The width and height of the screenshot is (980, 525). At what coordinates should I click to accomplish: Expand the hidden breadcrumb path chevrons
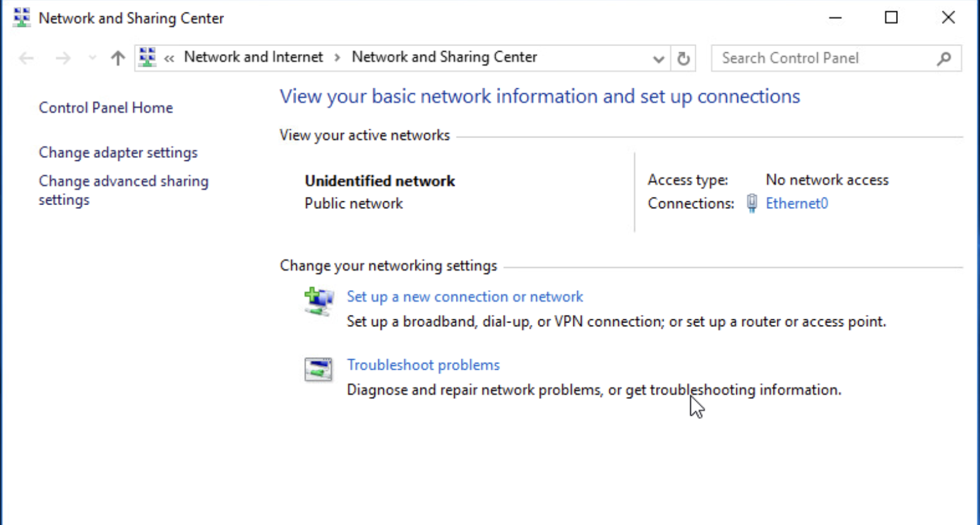tap(169, 58)
